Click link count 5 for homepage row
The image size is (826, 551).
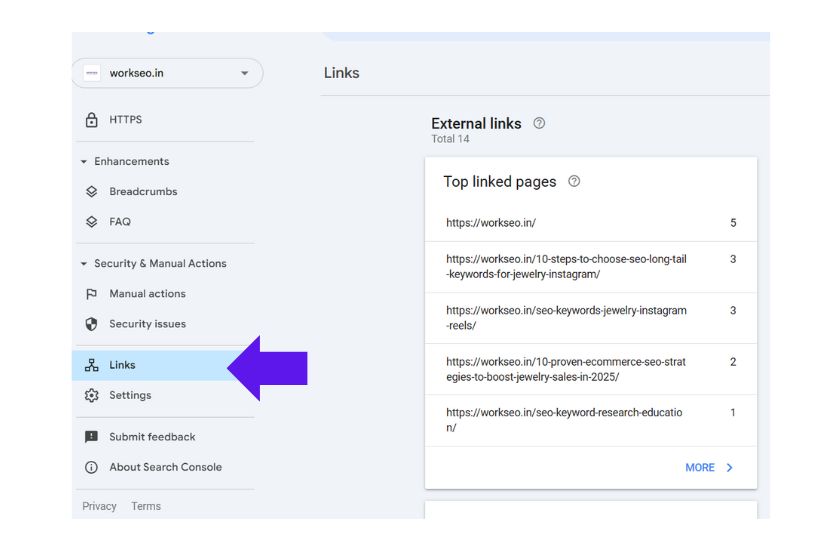coord(733,223)
